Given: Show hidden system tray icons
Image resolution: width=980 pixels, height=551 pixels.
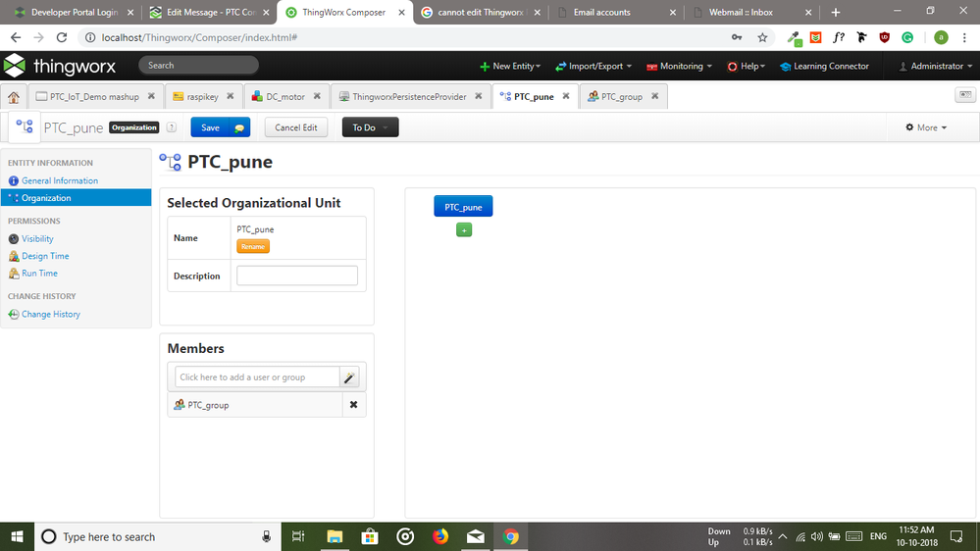Looking at the screenshot, I should 783,536.
